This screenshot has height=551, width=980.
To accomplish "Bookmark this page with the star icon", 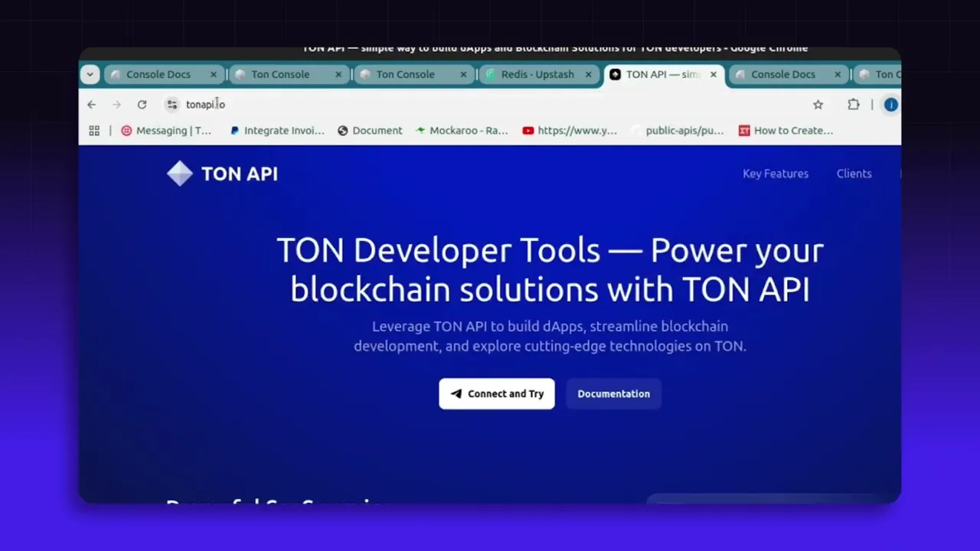I will click(818, 104).
